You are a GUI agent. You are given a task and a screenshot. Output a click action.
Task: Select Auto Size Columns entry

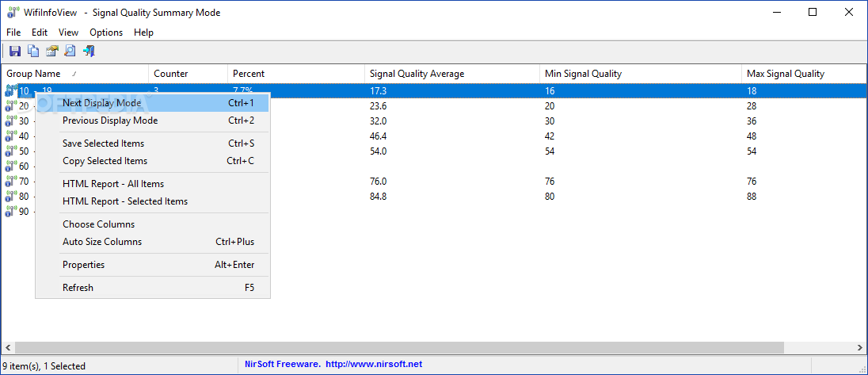[x=153, y=242]
